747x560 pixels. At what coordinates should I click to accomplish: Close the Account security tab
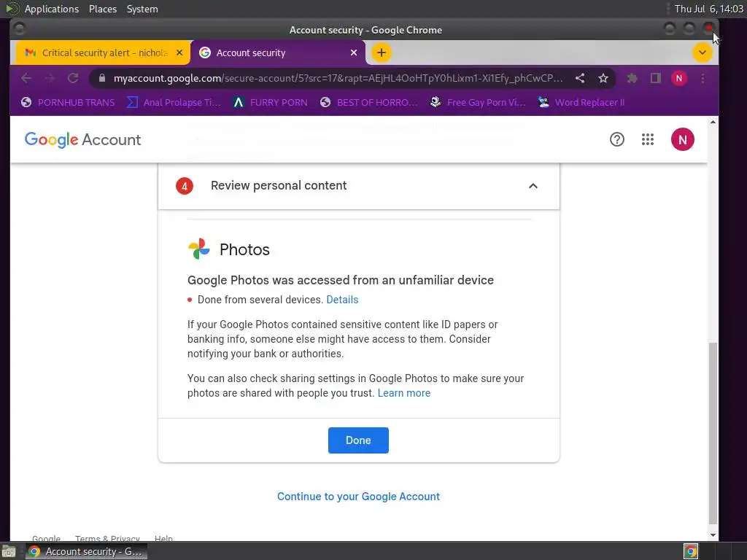tap(354, 52)
